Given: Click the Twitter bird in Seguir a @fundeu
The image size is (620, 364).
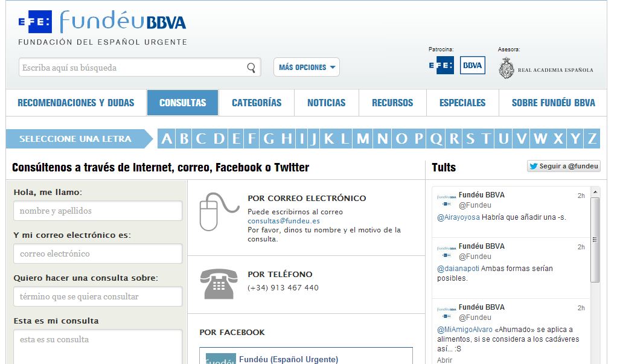Looking at the screenshot, I should (534, 167).
